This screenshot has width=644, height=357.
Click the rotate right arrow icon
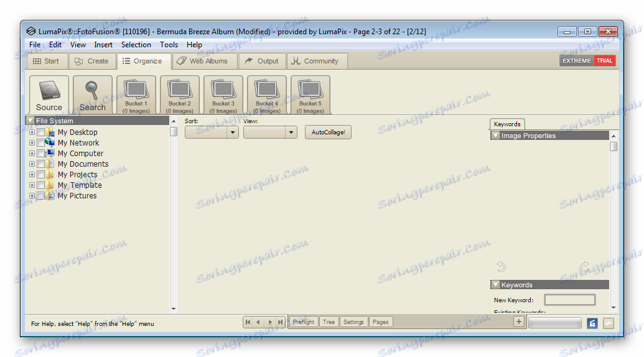584,267
